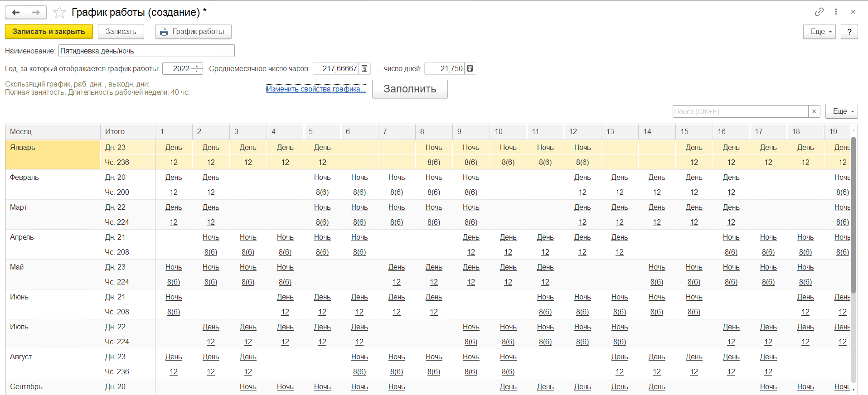868x395 pixels.
Task: Open calculator for average monthly hours
Action: coord(364,68)
